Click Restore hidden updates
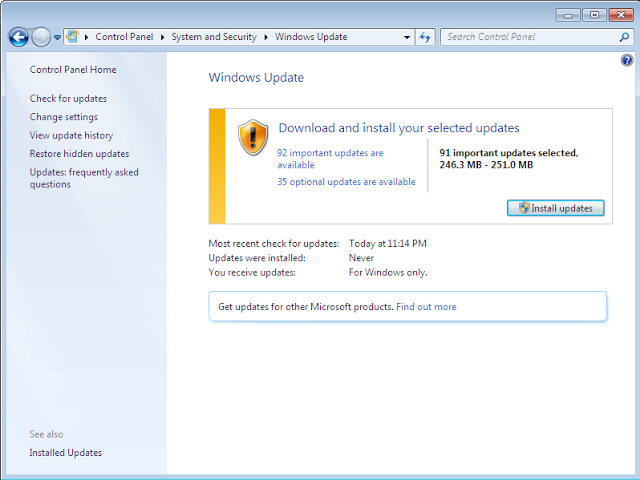Screen dimensions: 640x480 pos(79,154)
